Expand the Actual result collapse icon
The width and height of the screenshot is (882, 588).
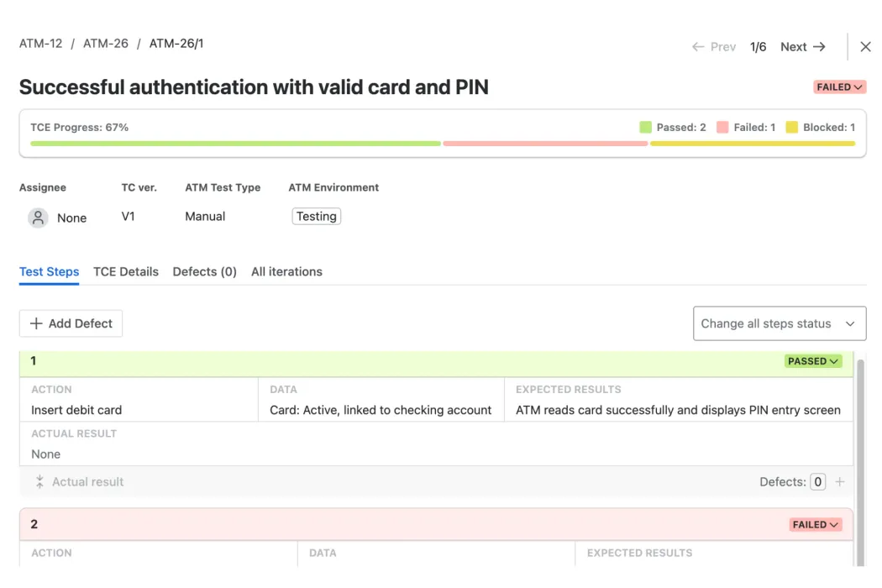tap(39, 482)
